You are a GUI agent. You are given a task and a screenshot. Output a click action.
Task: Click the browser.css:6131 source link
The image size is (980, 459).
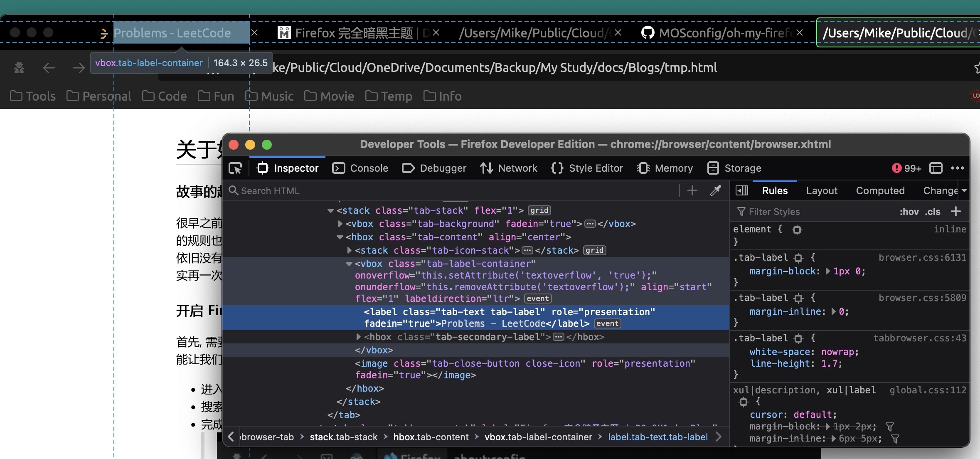click(922, 258)
